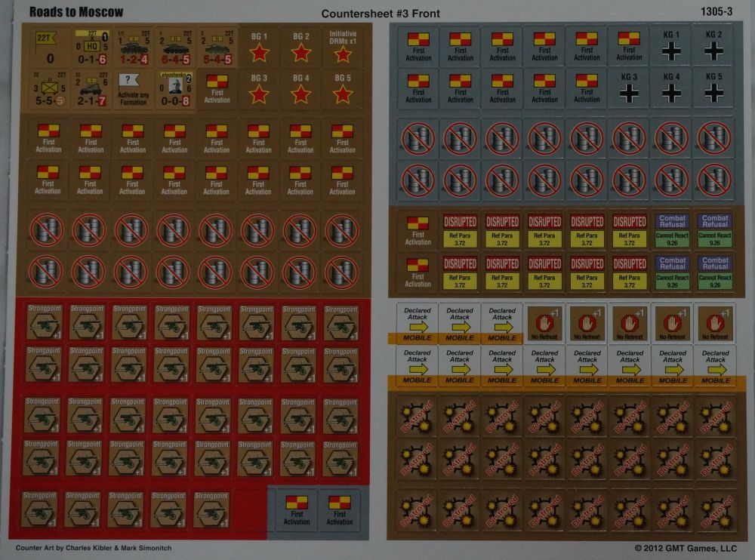The width and height of the screenshot is (755, 560).
Task: Click the BG 1 red star counter
Action: pyautogui.click(x=259, y=48)
